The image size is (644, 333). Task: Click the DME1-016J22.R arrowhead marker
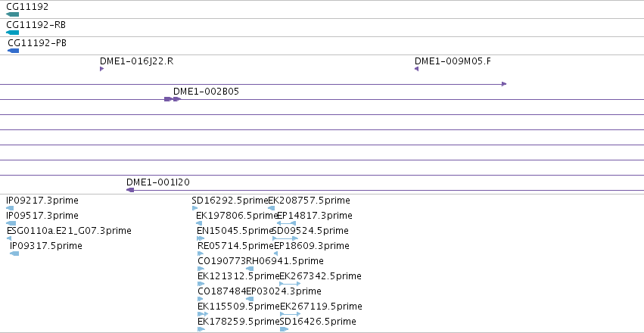[102, 69]
